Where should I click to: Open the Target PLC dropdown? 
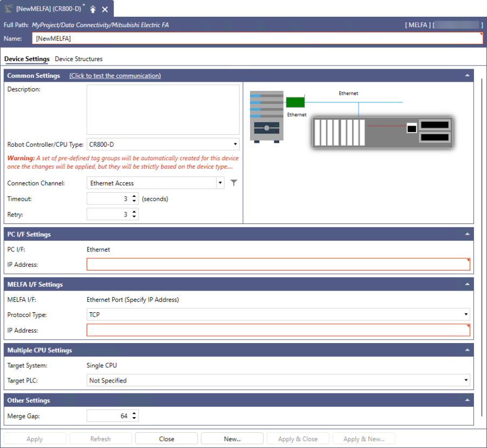[x=466, y=380]
